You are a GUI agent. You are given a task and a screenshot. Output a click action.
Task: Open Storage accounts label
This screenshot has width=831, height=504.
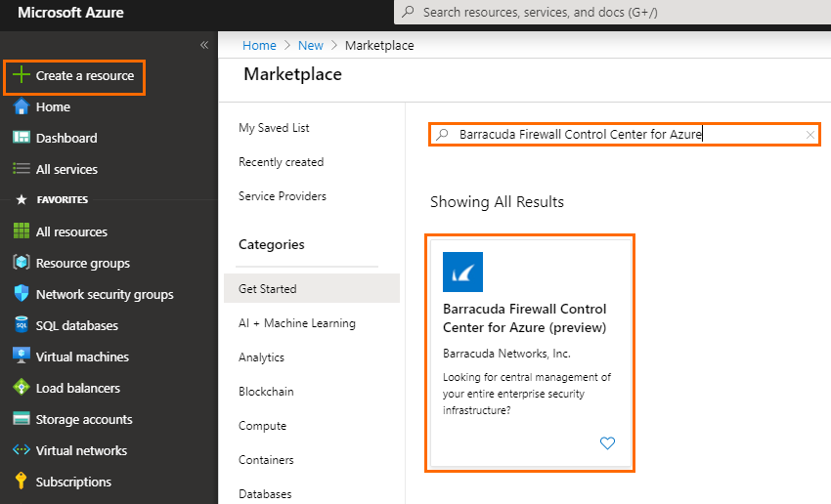pos(84,419)
